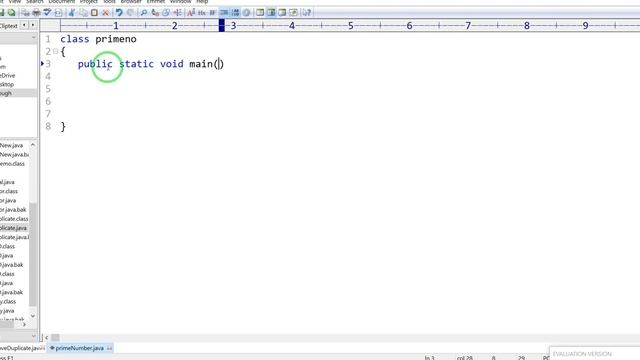Toggle the Directory window icon
The image size is (640, 360).
click(x=271, y=13)
